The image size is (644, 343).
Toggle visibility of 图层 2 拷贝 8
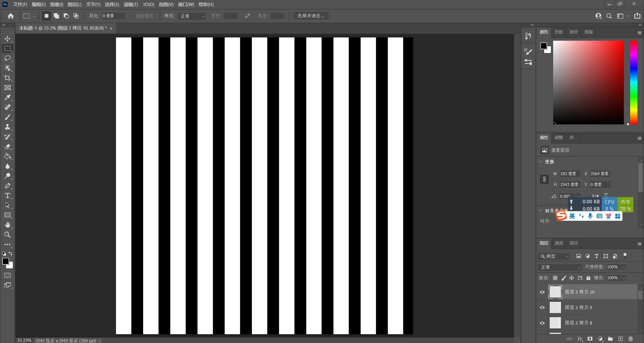[542, 323]
